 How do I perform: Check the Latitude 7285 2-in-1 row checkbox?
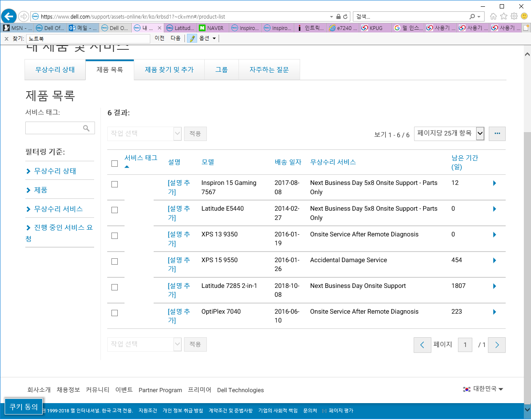pyautogui.click(x=114, y=287)
